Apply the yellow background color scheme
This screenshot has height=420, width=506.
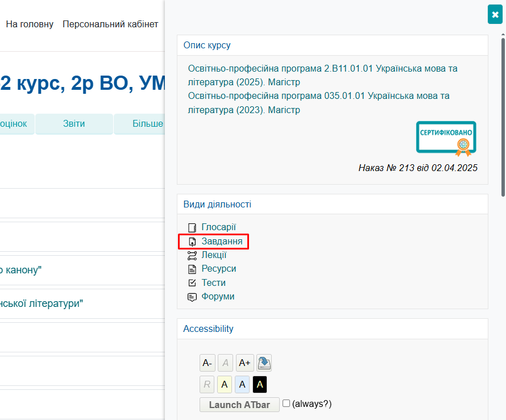coord(225,385)
